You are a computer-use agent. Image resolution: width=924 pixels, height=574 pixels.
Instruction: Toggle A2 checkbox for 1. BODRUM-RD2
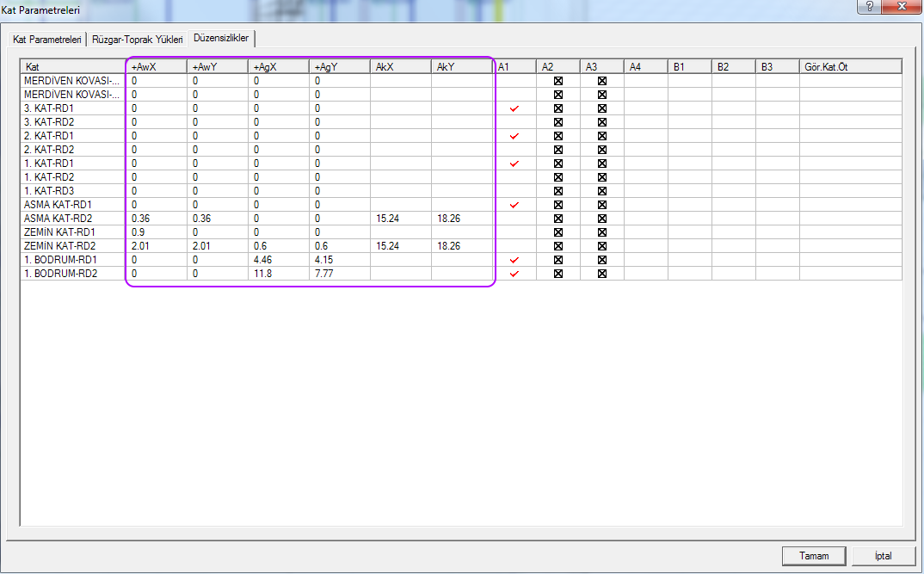(x=557, y=274)
